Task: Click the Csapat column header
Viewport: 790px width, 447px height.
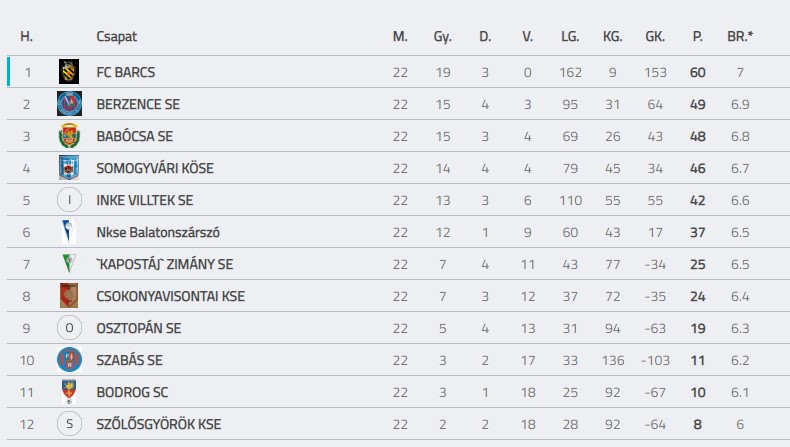Action: click(117, 37)
